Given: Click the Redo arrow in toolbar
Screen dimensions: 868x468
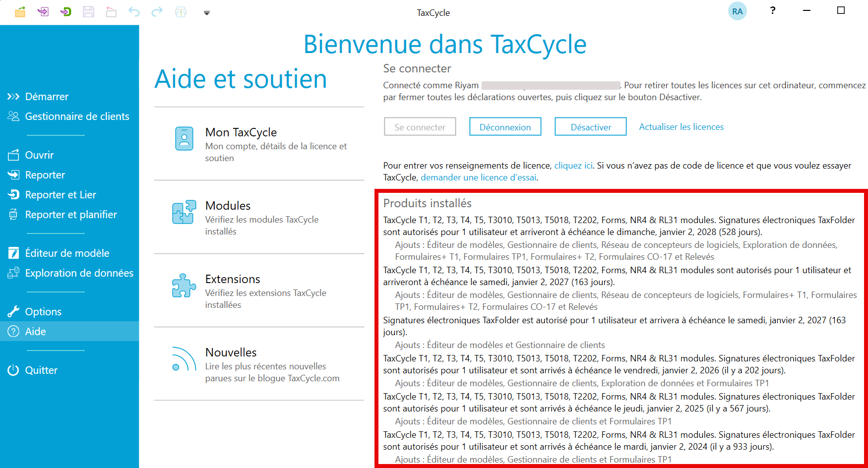Looking at the screenshot, I should (157, 12).
